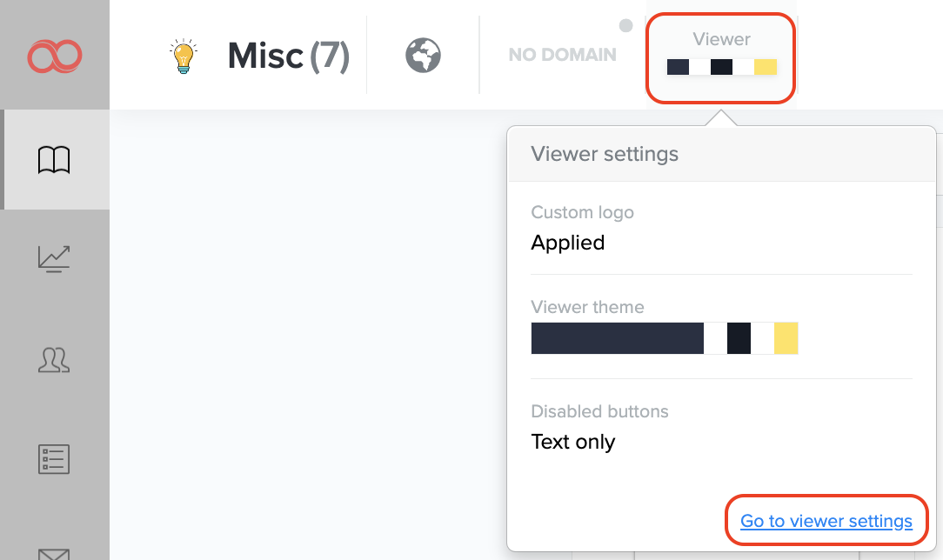Click the envelope icon in sidebar
Screen dimensions: 943x560
(54, 551)
